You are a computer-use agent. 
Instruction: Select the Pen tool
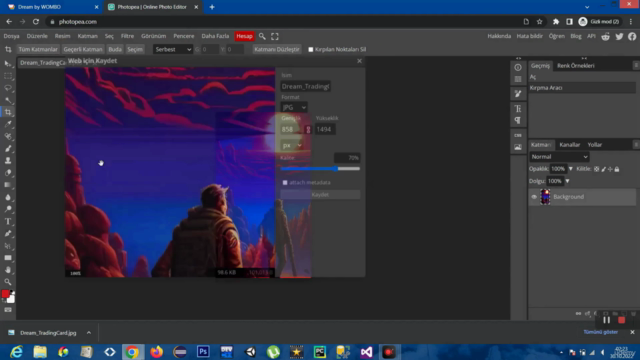pos(8,233)
